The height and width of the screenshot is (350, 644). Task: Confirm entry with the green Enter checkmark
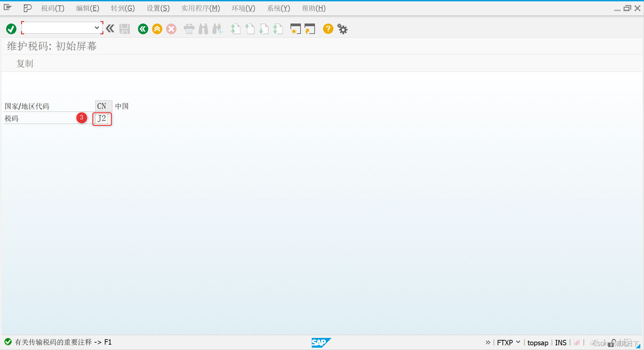tap(10, 29)
